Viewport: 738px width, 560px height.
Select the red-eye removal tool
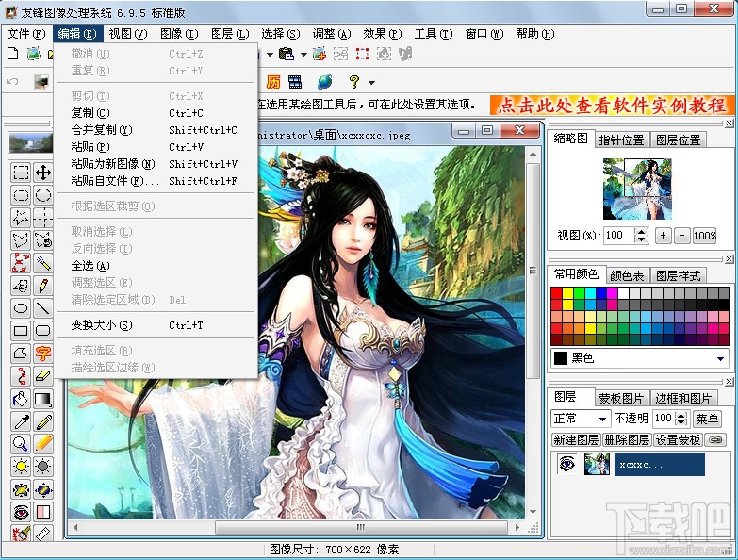[x=21, y=512]
